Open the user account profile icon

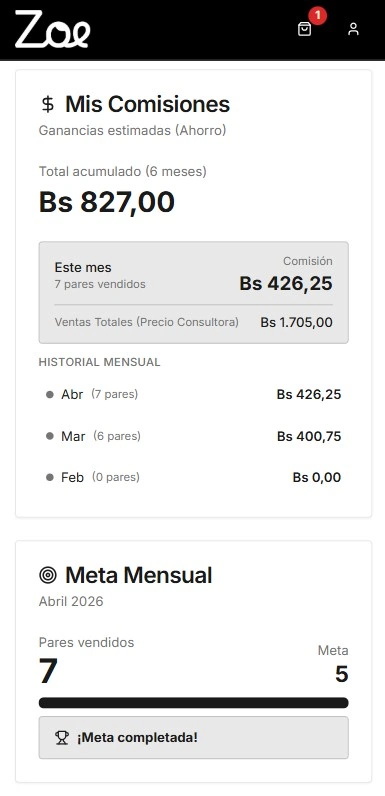click(353, 29)
